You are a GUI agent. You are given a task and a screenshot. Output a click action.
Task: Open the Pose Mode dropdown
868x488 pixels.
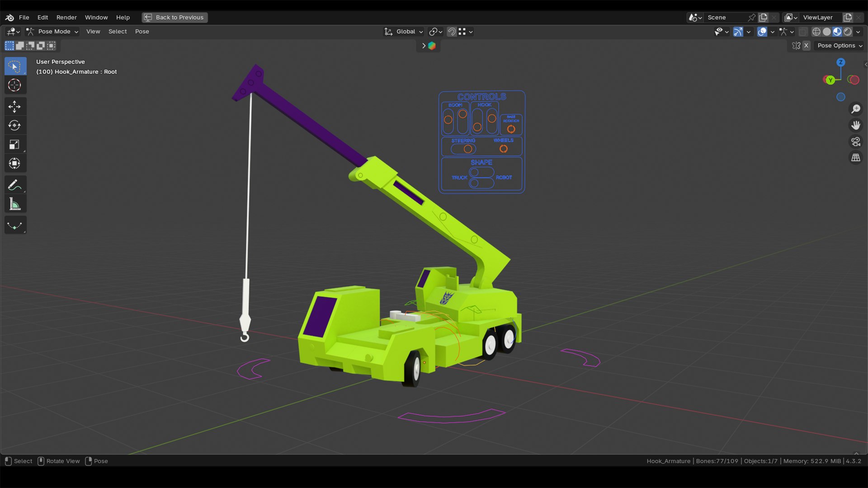(x=52, y=32)
